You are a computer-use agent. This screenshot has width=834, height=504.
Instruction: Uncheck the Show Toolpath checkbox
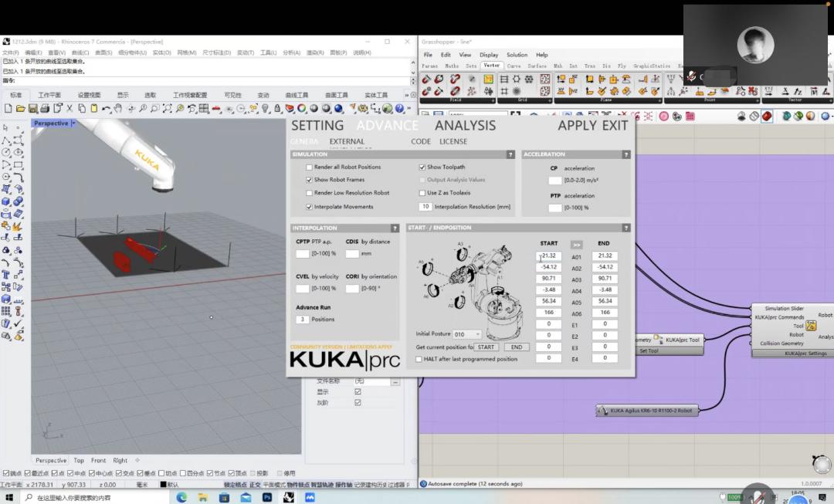click(422, 167)
